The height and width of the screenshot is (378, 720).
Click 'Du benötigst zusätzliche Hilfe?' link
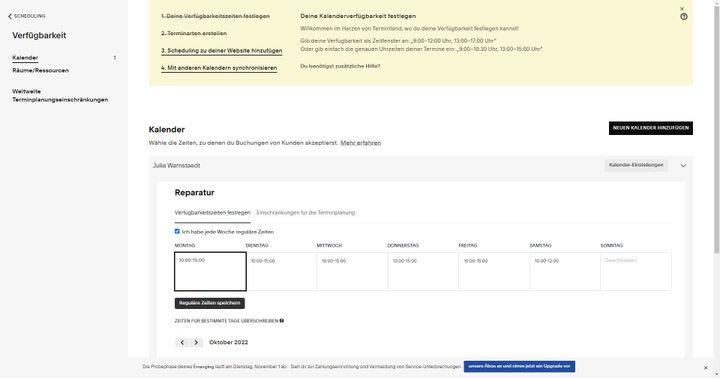[340, 66]
